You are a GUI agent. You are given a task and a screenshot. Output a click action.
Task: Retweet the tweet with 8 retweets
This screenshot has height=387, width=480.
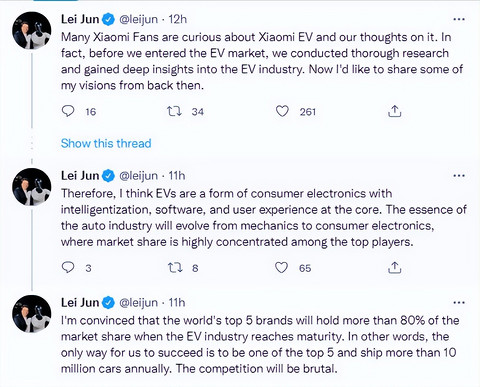click(175, 267)
